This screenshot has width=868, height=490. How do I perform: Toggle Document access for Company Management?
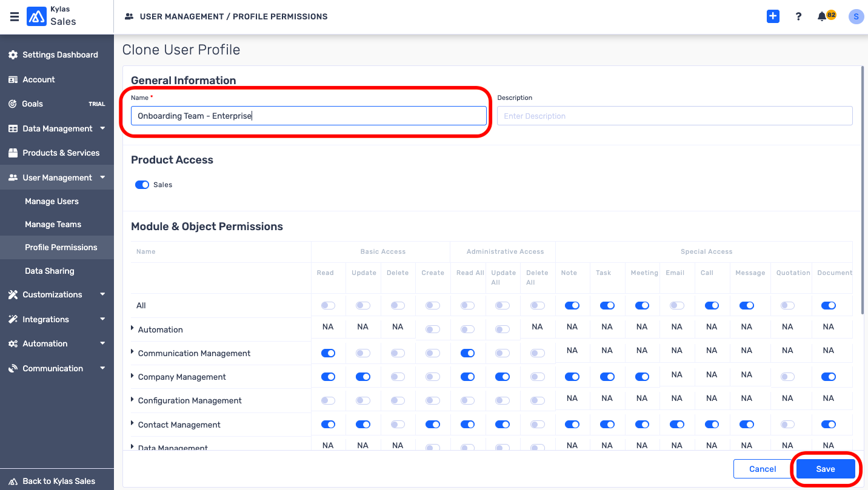[829, 377]
